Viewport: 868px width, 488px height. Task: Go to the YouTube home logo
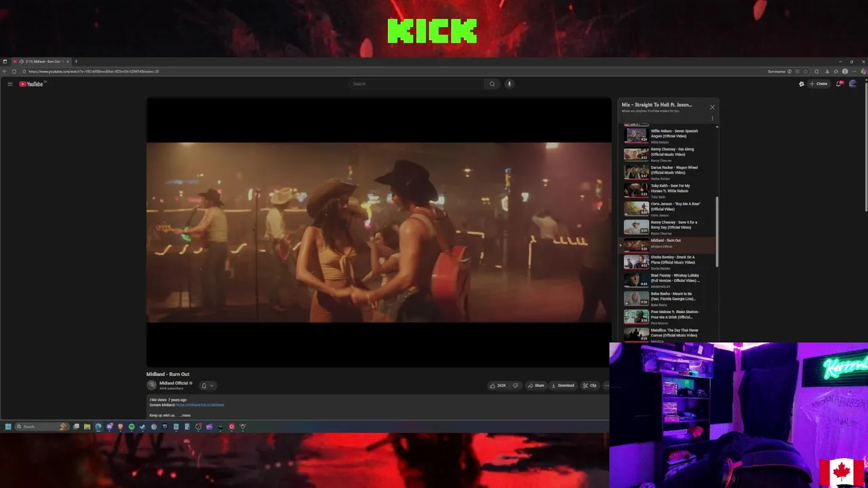tap(31, 84)
